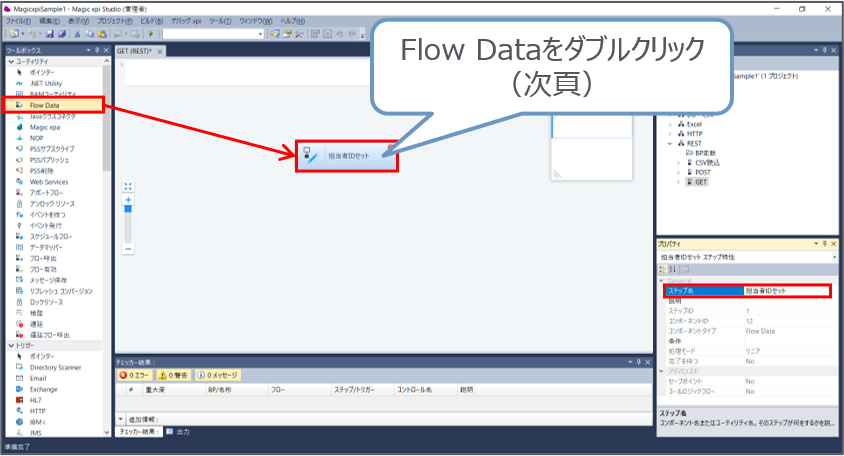Open the toolbar combo box dropdown

click(x=261, y=34)
